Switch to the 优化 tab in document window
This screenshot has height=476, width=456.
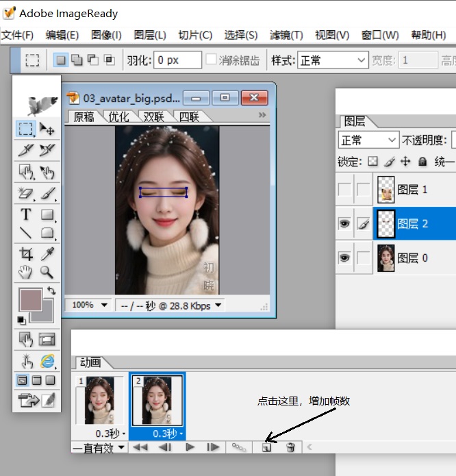pyautogui.click(x=118, y=117)
